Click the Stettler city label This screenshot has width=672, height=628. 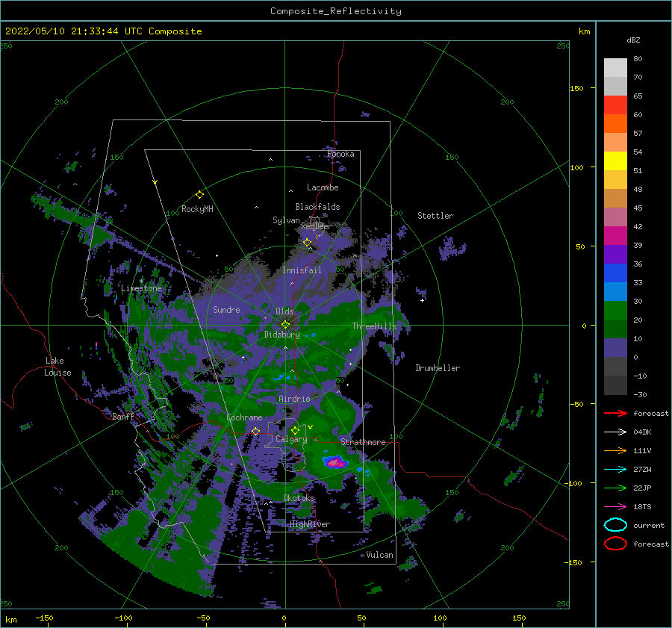point(435,216)
